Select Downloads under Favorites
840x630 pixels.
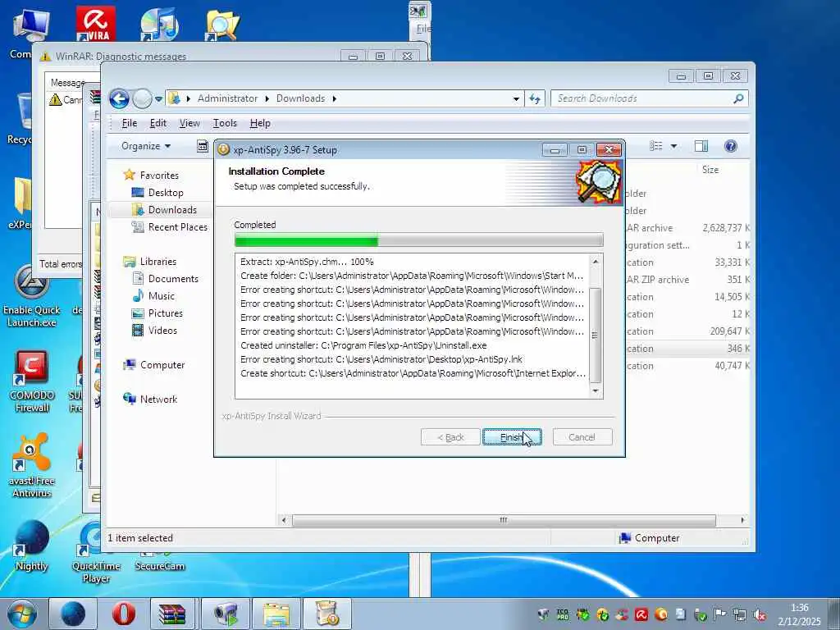click(x=172, y=209)
